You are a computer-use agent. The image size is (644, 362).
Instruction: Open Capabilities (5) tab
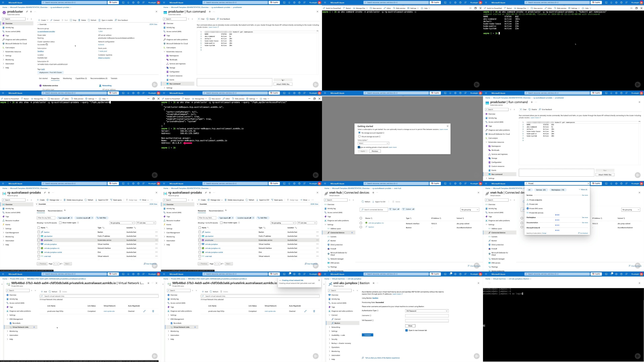coord(81,78)
